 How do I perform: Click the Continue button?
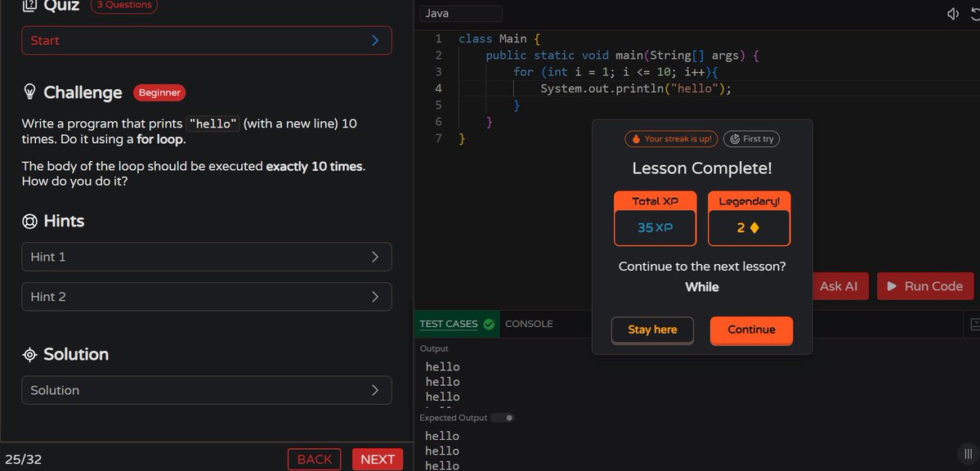tap(751, 330)
